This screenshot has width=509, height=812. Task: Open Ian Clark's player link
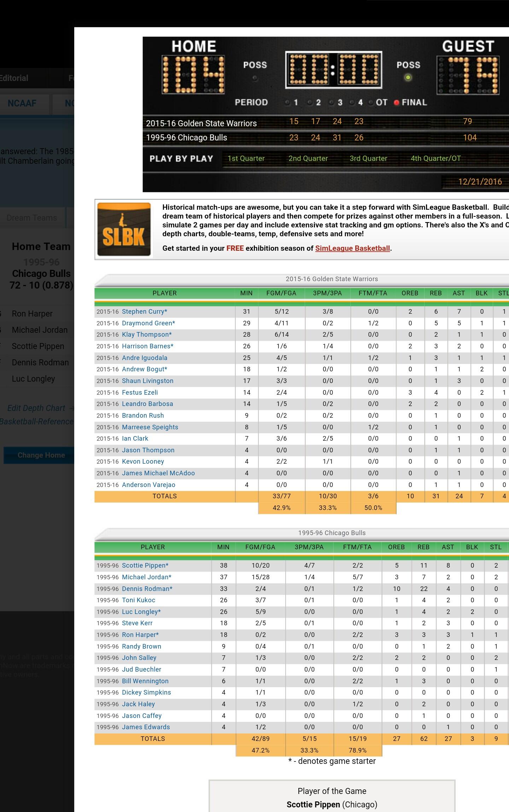point(135,439)
